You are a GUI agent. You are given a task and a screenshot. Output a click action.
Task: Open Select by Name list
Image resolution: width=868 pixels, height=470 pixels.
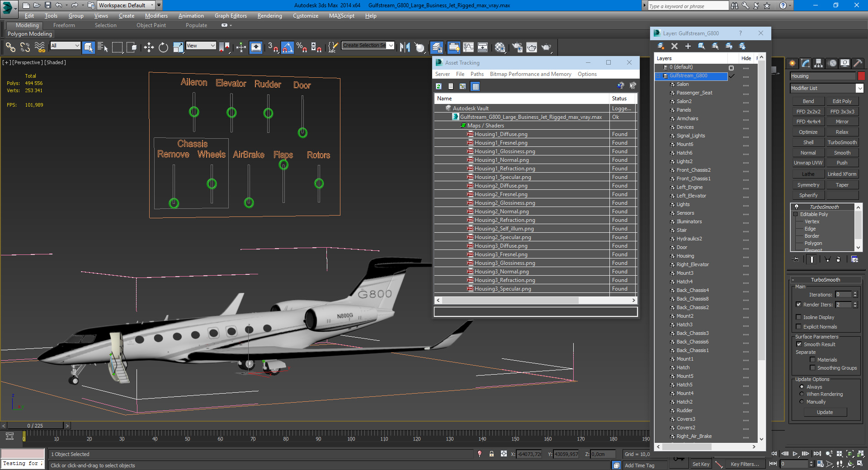click(103, 47)
